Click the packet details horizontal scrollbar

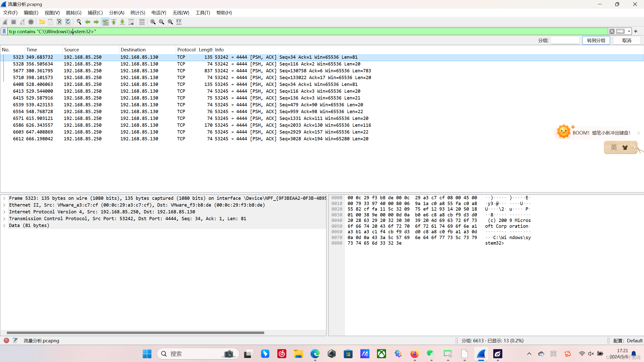(135, 333)
